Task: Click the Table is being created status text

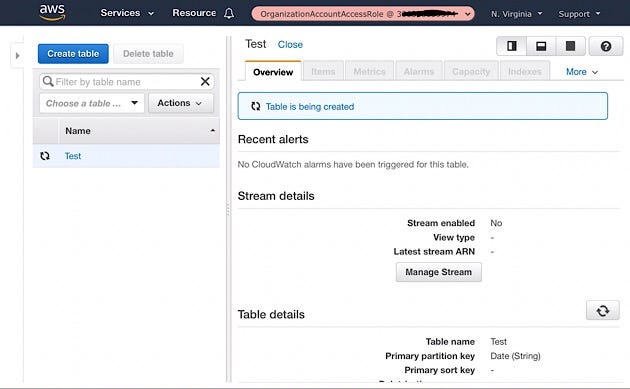Action: coord(310,106)
